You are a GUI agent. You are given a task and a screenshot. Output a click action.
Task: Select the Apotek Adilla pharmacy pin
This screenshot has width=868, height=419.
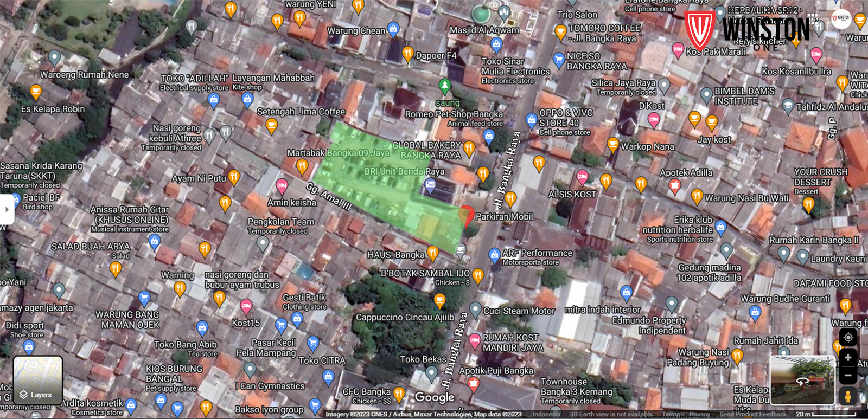(674, 186)
